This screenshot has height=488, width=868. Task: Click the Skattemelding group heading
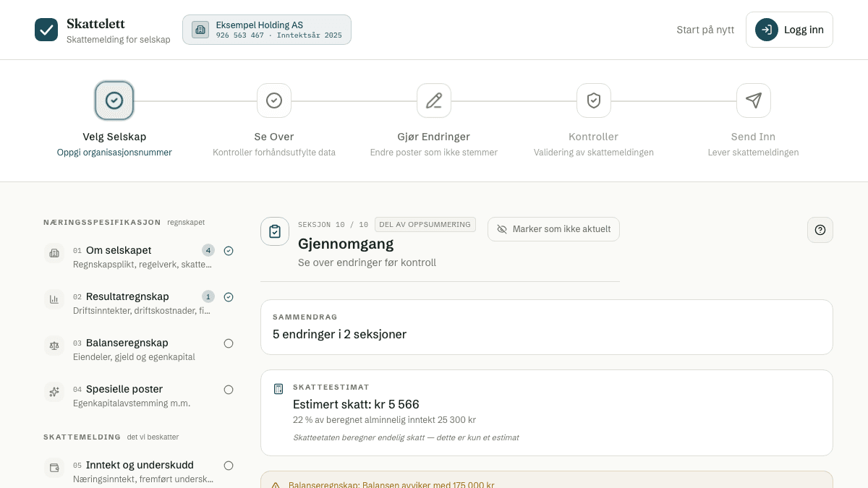82,437
